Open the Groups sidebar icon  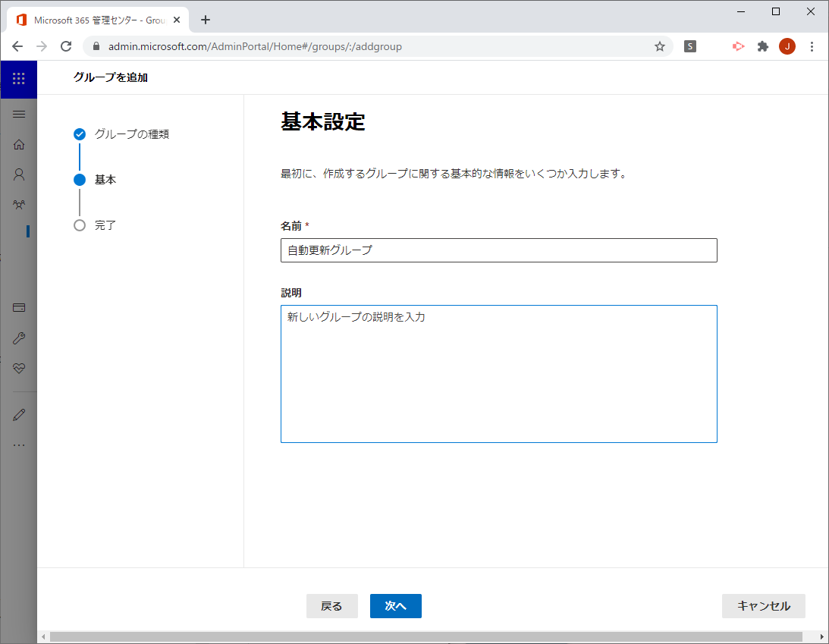pyautogui.click(x=19, y=205)
